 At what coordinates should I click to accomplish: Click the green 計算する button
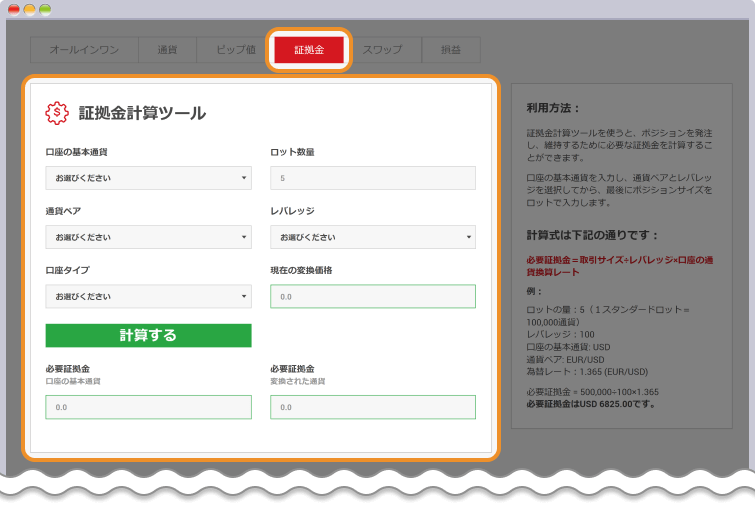pyautogui.click(x=148, y=336)
